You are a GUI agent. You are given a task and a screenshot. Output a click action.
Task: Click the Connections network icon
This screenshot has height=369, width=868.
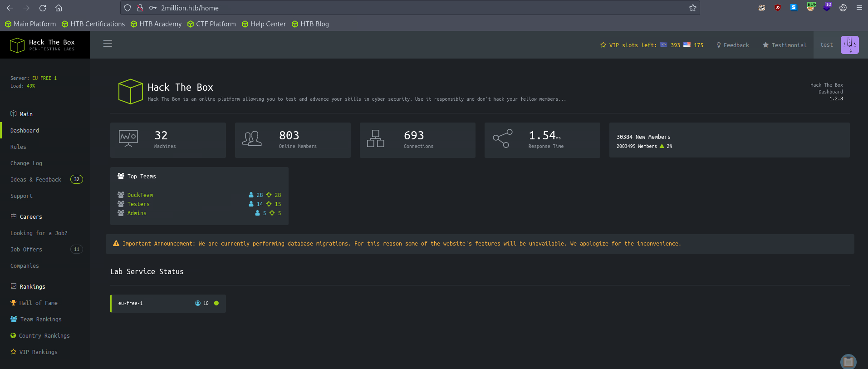tap(376, 138)
